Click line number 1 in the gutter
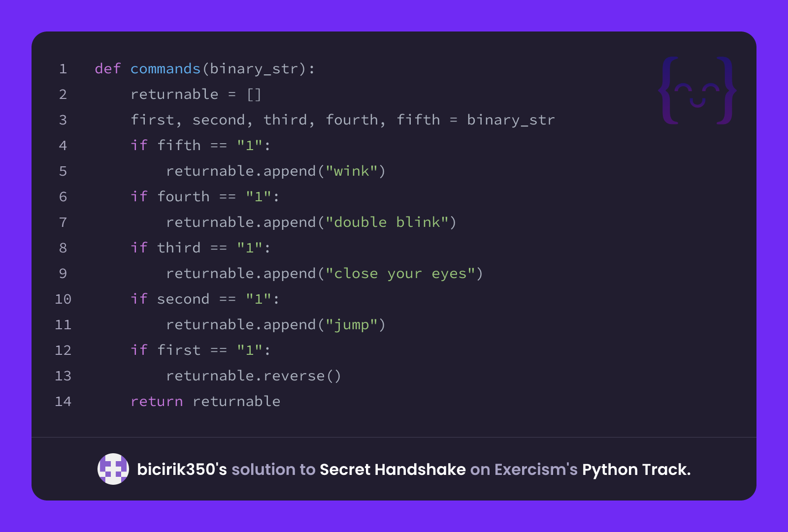Screen dimensions: 788x532 pyautogui.click(x=63, y=69)
